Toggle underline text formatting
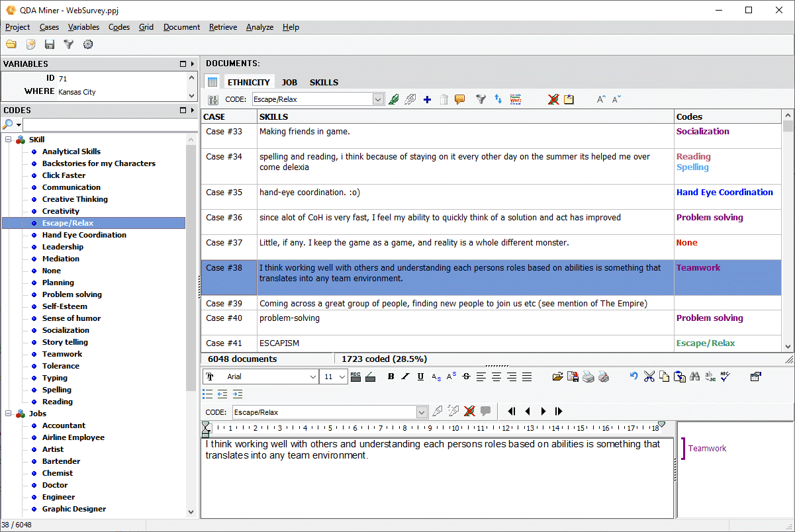Viewport: 795px width, 532px height. [420, 377]
